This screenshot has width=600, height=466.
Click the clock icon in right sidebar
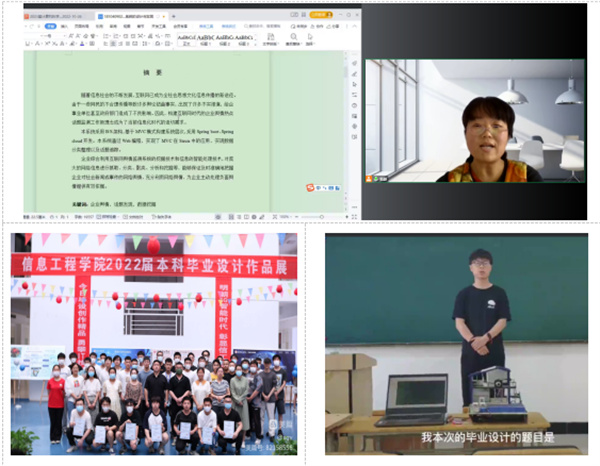354,105
